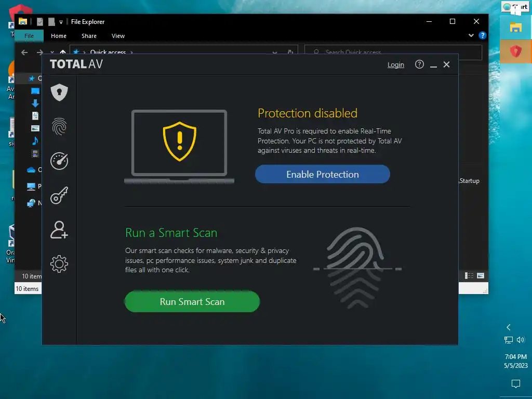This screenshot has width=532, height=399.
Task: Show hidden system tray icons chevron
Action: (x=508, y=327)
